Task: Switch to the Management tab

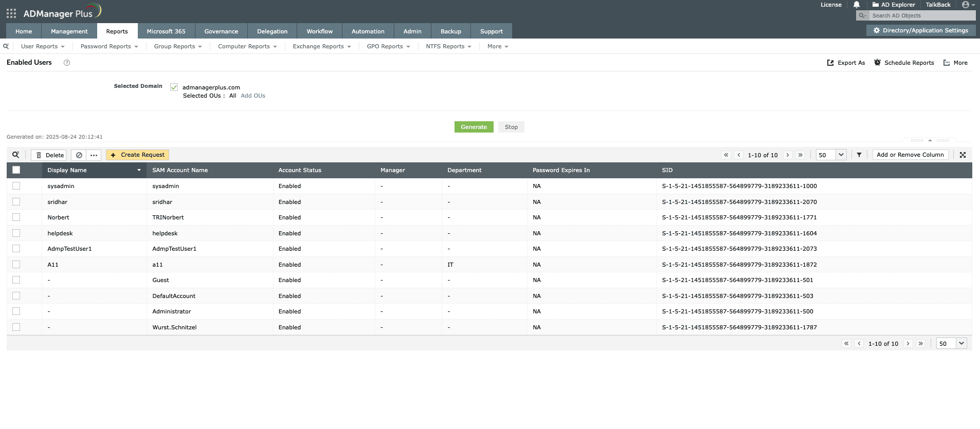Action: coord(69,31)
